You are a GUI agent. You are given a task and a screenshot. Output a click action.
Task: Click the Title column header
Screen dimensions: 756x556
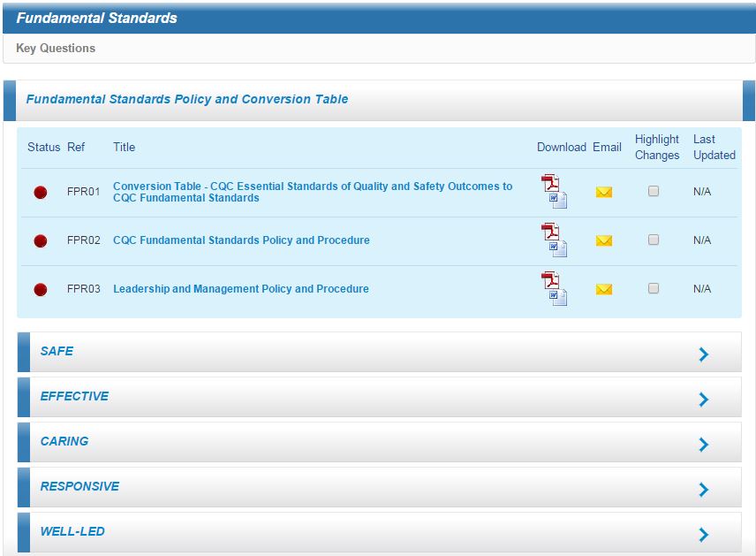click(x=124, y=148)
